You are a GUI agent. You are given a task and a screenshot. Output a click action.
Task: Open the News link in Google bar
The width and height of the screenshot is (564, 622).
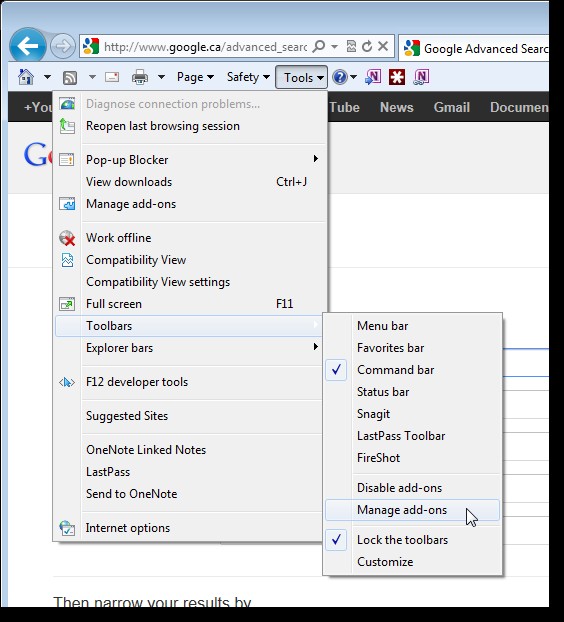[x=397, y=108]
